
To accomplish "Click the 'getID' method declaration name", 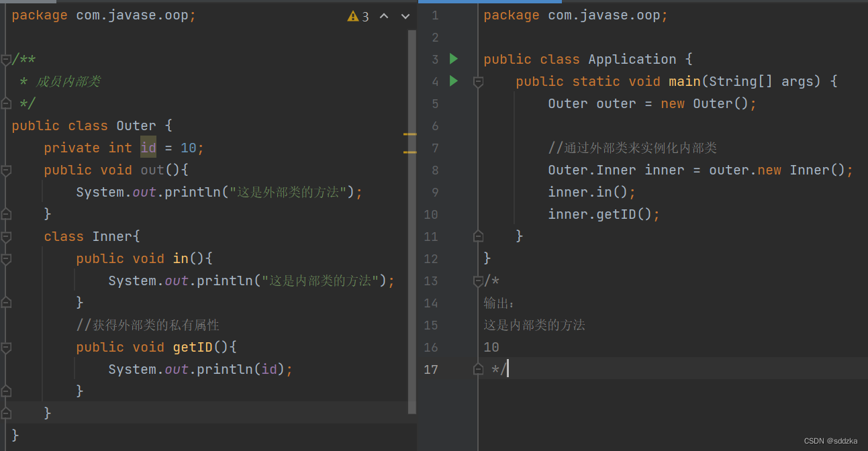I will tap(193, 347).
